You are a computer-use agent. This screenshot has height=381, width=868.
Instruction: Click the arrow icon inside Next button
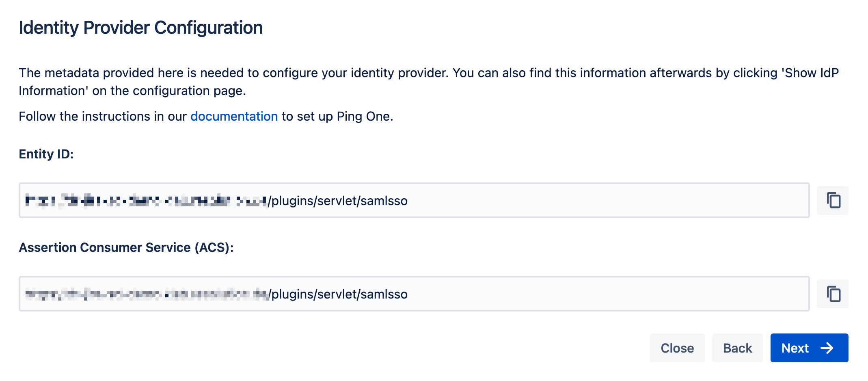pyautogui.click(x=827, y=348)
